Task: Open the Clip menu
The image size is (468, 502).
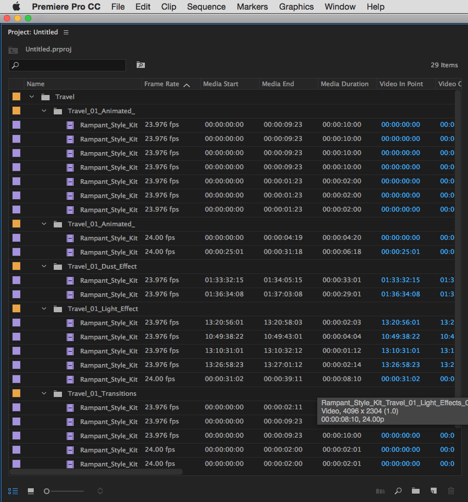Action: 169,7
